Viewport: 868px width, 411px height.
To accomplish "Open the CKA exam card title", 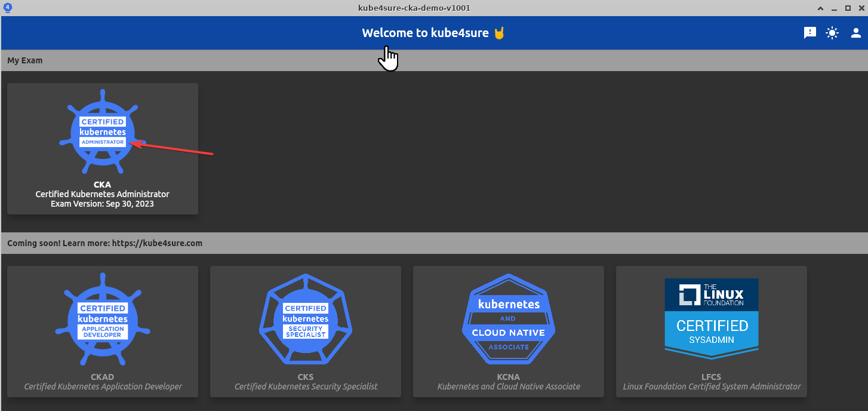I will 103,185.
